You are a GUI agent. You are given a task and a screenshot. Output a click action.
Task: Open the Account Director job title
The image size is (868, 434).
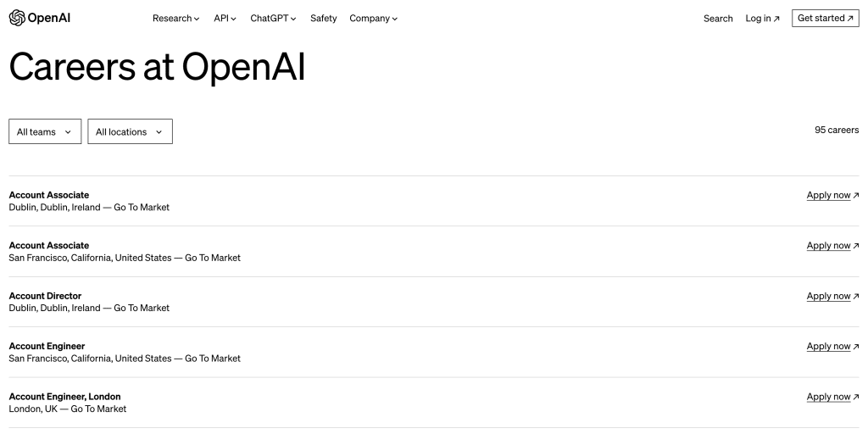point(45,296)
